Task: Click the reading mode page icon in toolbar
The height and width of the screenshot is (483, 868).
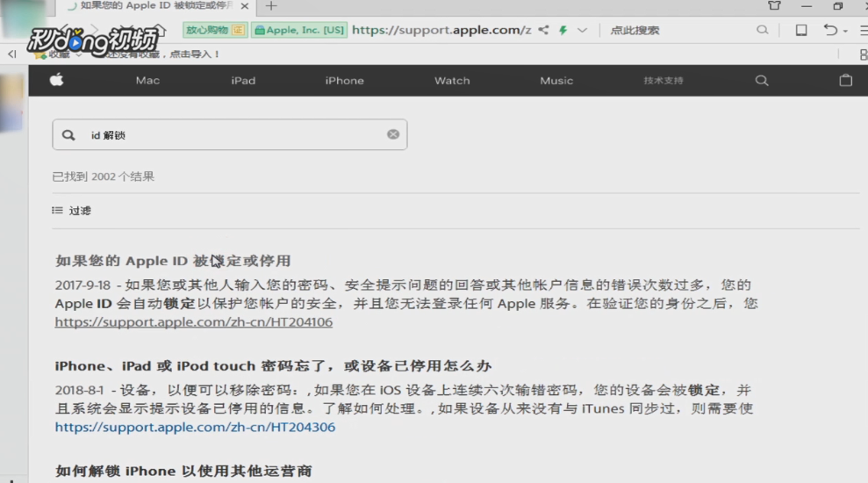Action: coord(801,30)
